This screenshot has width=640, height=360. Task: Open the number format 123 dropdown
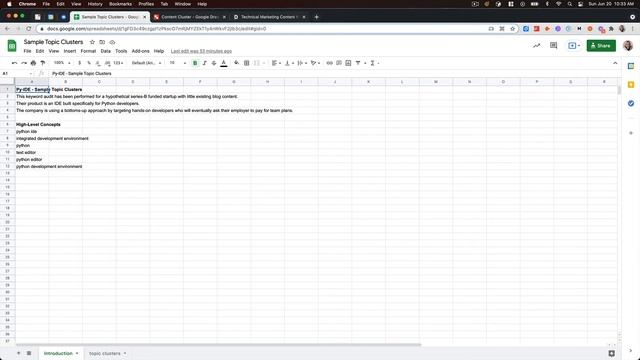[118, 63]
